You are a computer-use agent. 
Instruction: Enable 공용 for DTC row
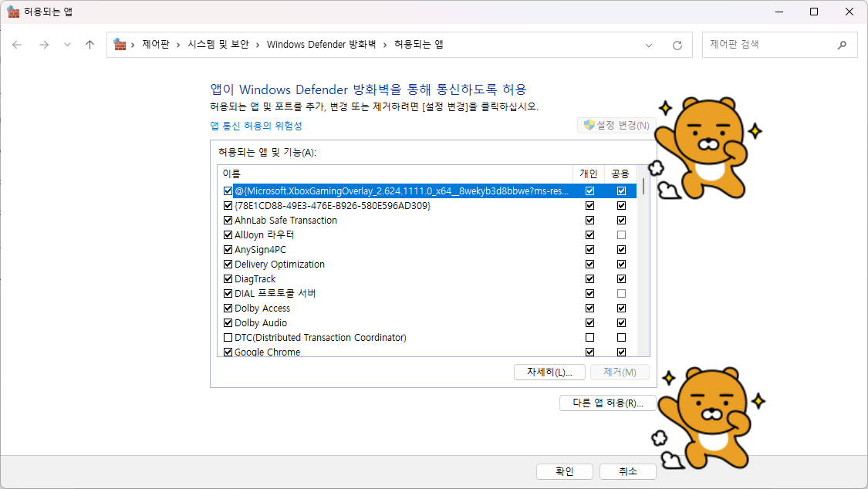point(621,337)
